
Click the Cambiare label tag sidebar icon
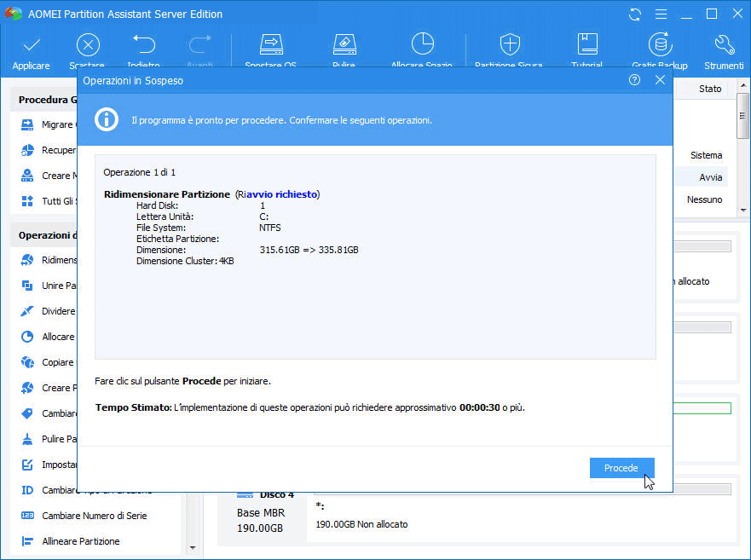(x=27, y=413)
